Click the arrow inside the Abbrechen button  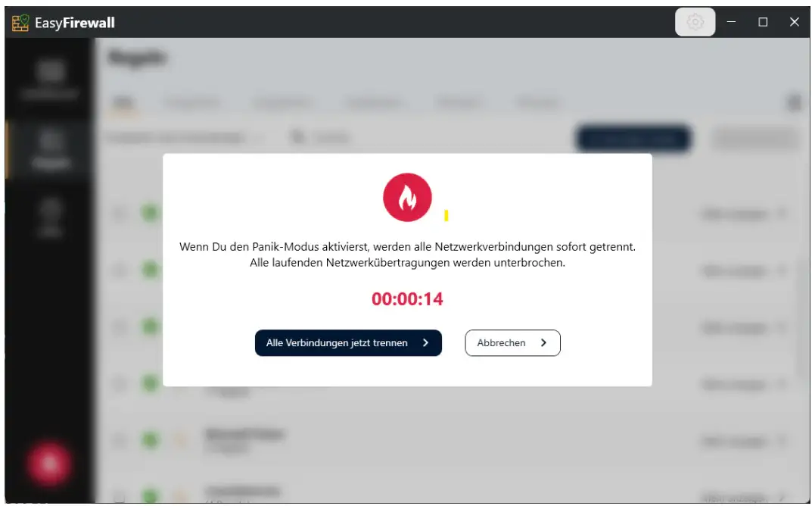coord(543,342)
